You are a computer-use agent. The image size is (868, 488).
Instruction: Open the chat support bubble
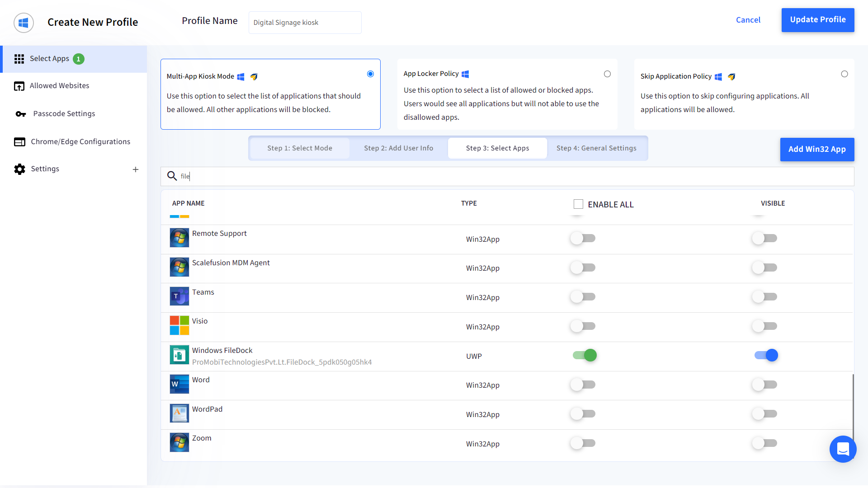843,449
